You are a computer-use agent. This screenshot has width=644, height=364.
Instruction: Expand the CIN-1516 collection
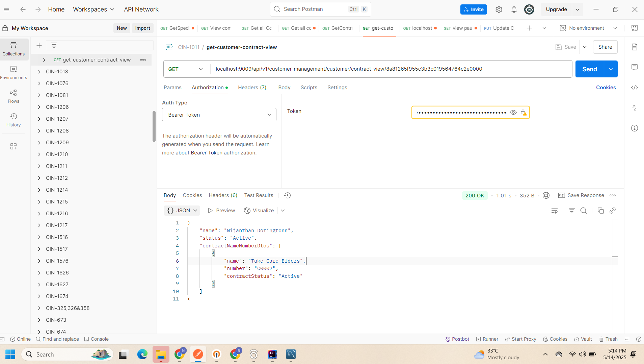(39, 237)
